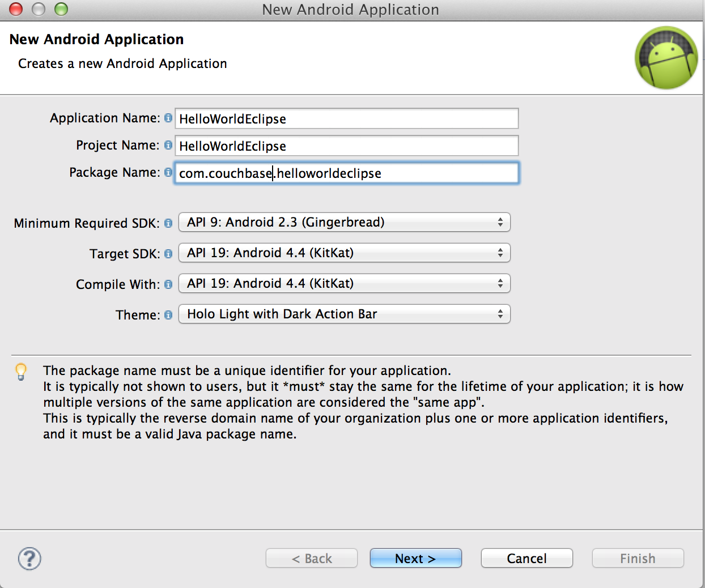Click the Android robot logo
Viewport: 705px width, 588px height.
point(666,58)
